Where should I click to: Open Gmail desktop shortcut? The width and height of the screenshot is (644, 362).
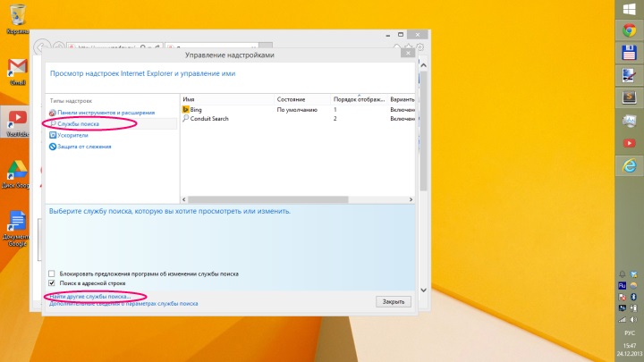[17, 71]
